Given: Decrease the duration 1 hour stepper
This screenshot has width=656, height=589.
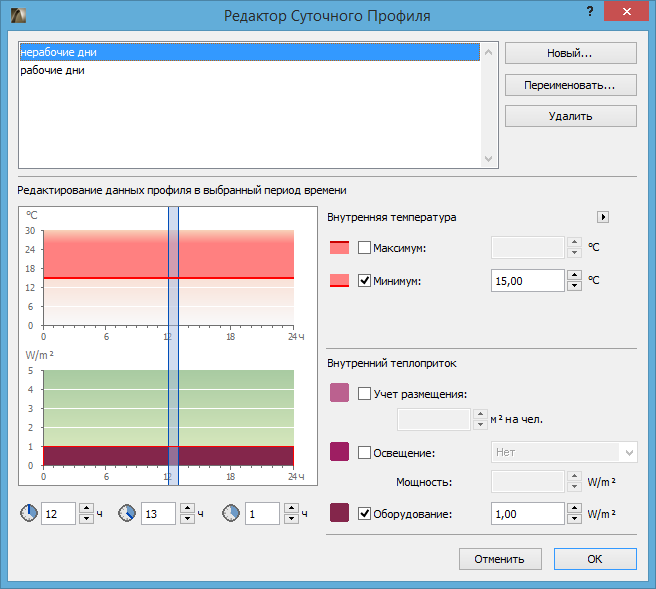Looking at the screenshot, I should pyautogui.click(x=291, y=519).
